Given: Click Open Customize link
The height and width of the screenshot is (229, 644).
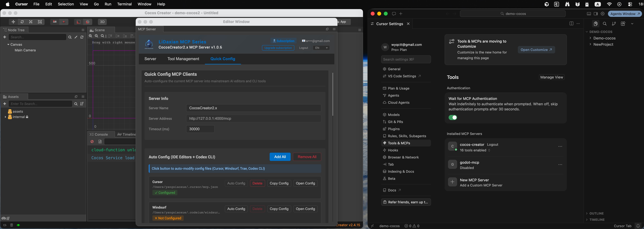Looking at the screenshot, I should pos(536,50).
